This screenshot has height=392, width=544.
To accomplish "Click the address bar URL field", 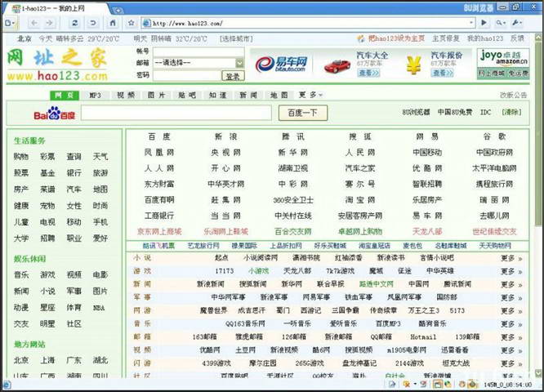I will [307, 23].
